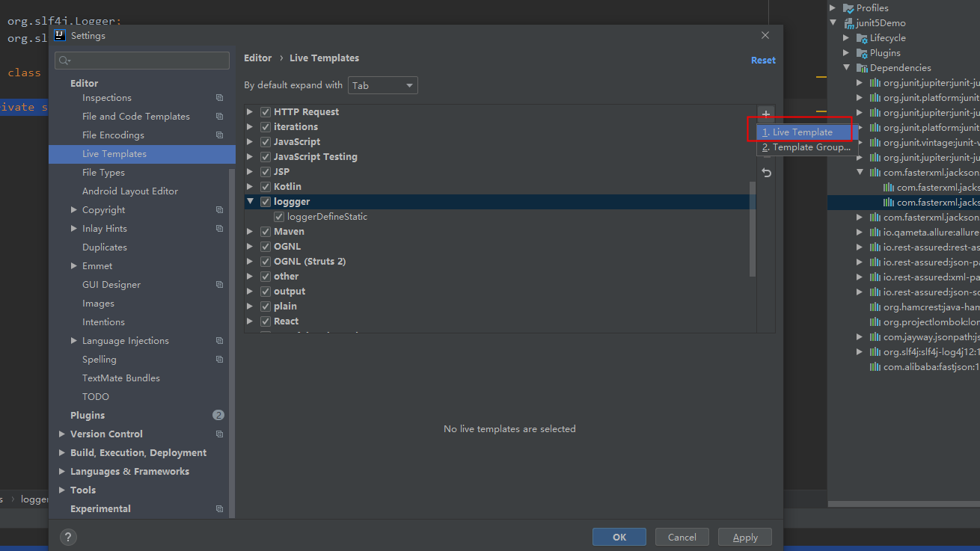This screenshot has height=551, width=980.
Task: Click the help question mark icon
Action: coord(68,537)
